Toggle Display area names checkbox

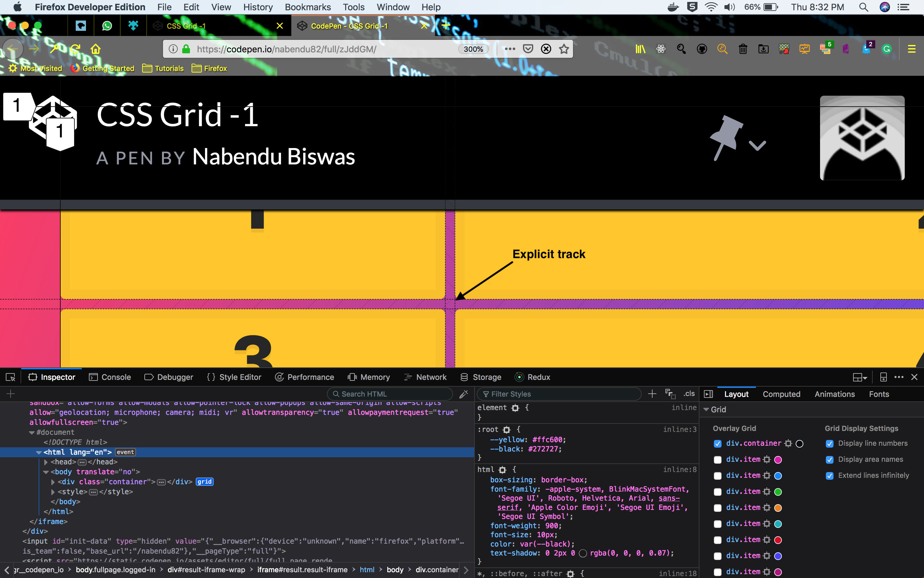click(829, 460)
